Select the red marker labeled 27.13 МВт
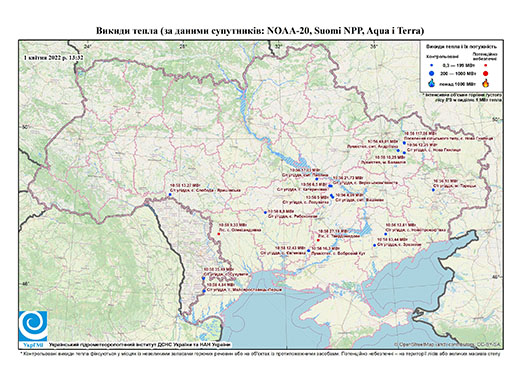Image resolution: width=520 pixels, height=368 pixels. click(318, 240)
